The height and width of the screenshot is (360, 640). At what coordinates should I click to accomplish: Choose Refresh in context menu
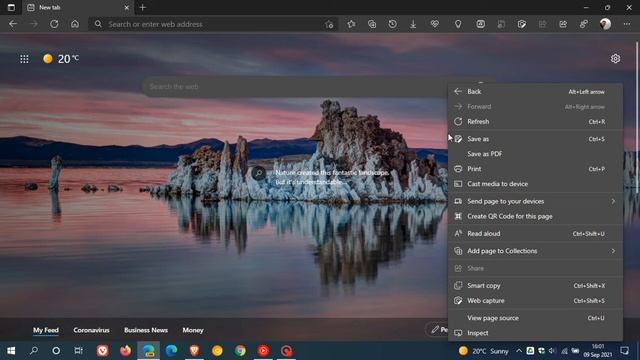[x=535, y=122]
